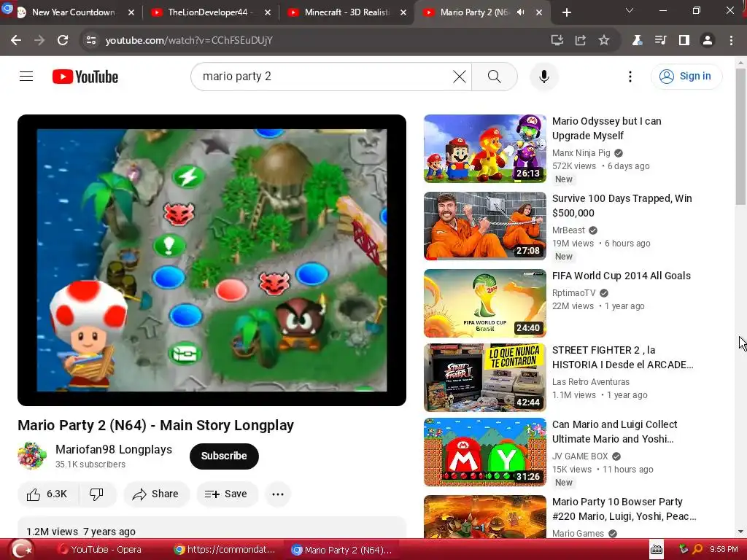Click the magnifier icon in system tray
The width and height of the screenshot is (747, 560).
(x=697, y=550)
